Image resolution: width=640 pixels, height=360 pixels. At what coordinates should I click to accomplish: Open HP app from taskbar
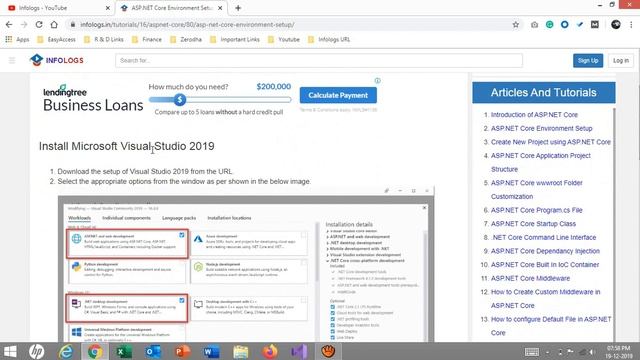[x=37, y=351]
